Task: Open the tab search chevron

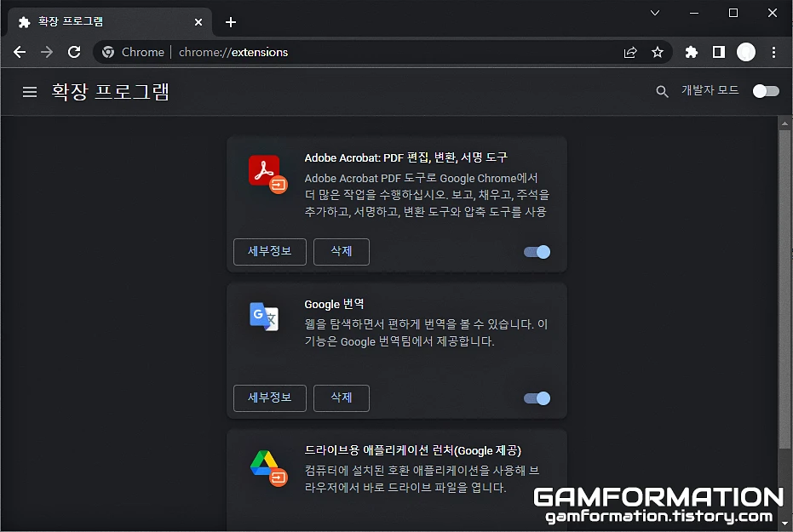Action: pos(655,13)
